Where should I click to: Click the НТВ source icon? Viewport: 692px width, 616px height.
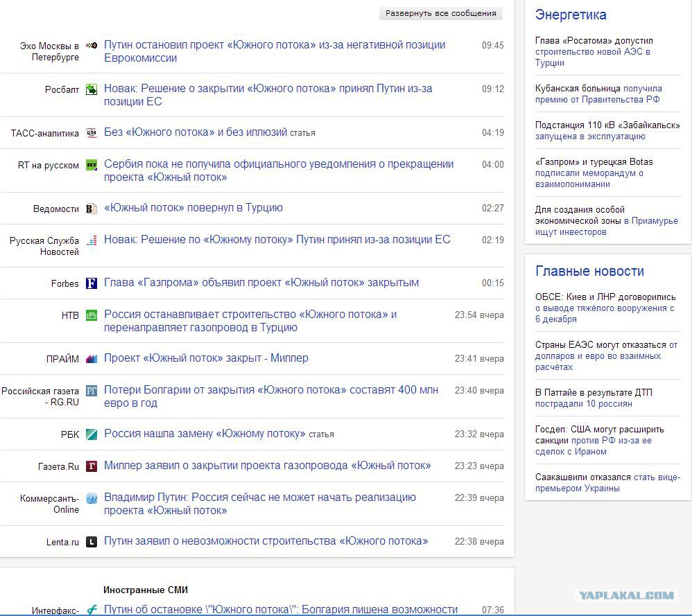pyautogui.click(x=92, y=315)
